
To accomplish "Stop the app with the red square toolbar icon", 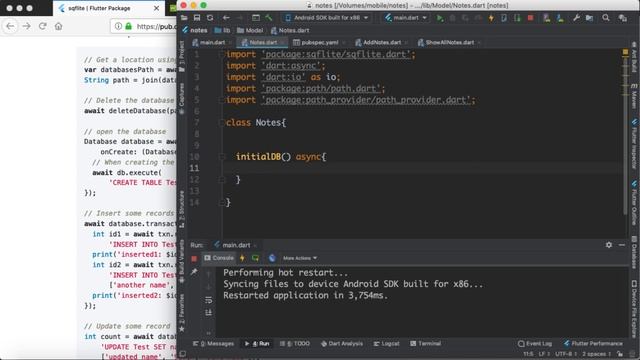I will [530, 18].
